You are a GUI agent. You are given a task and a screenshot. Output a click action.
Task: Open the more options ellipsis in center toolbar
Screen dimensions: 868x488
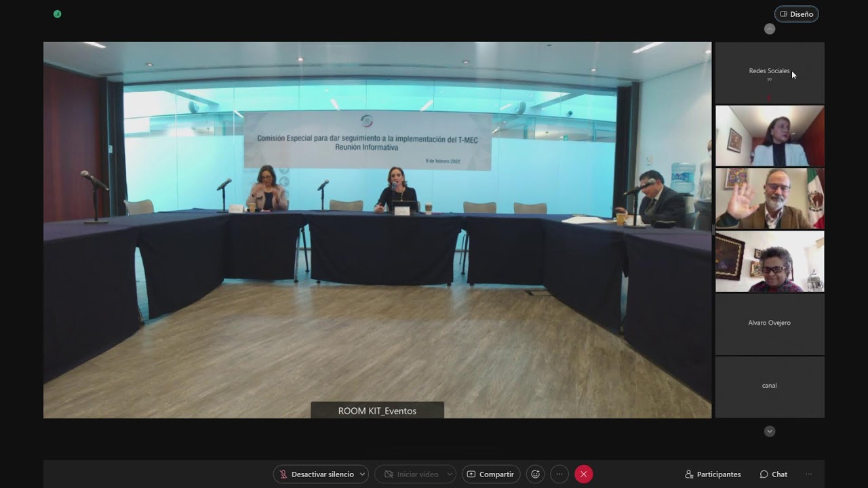559,474
